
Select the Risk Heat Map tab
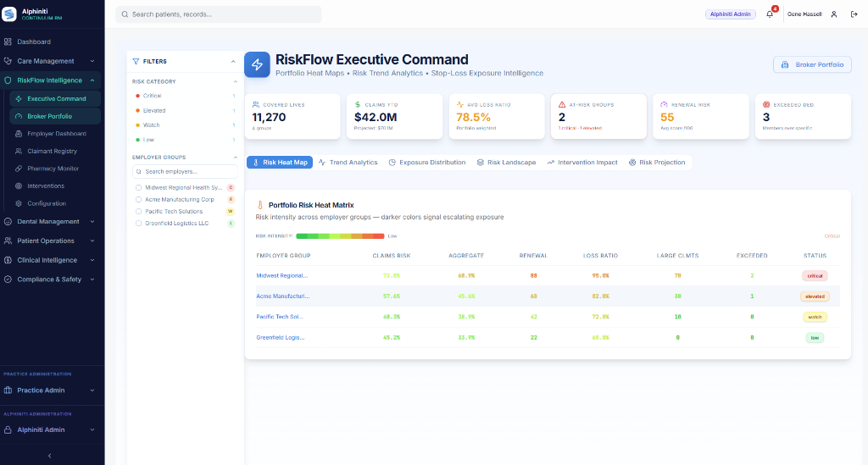(x=280, y=163)
